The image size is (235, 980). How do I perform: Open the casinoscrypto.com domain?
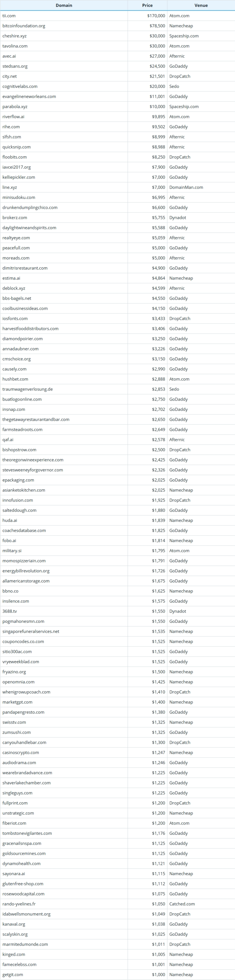tap(21, 752)
